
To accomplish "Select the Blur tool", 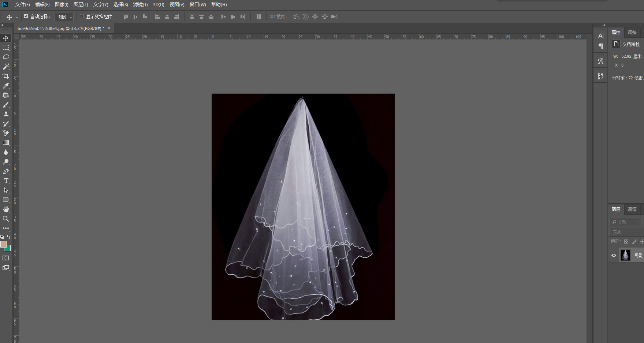I will click(x=6, y=152).
